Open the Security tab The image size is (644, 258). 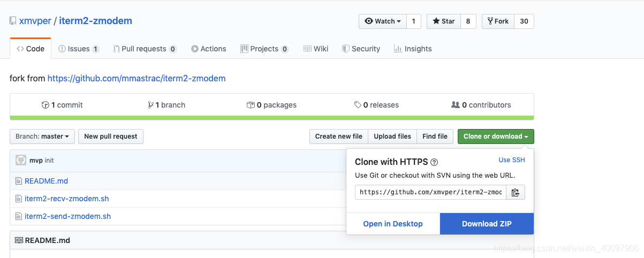click(x=361, y=49)
